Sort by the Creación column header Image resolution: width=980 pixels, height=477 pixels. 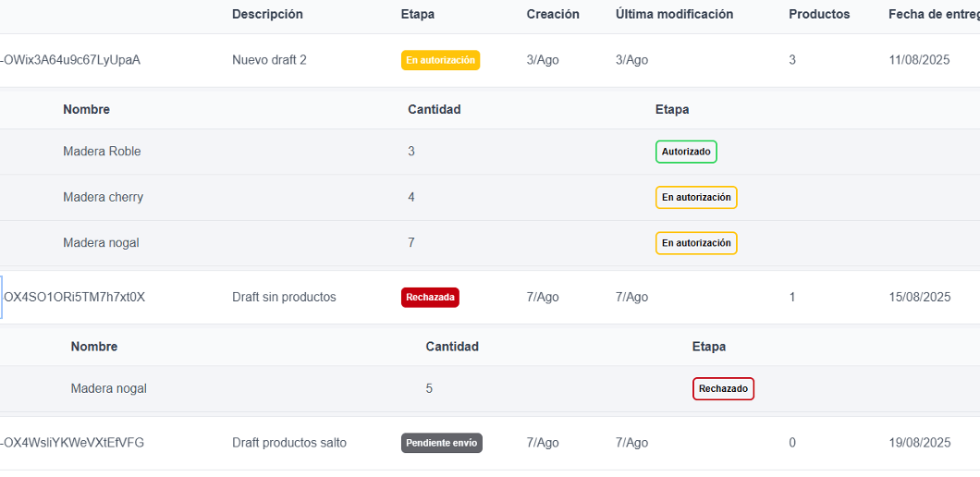[x=553, y=14]
